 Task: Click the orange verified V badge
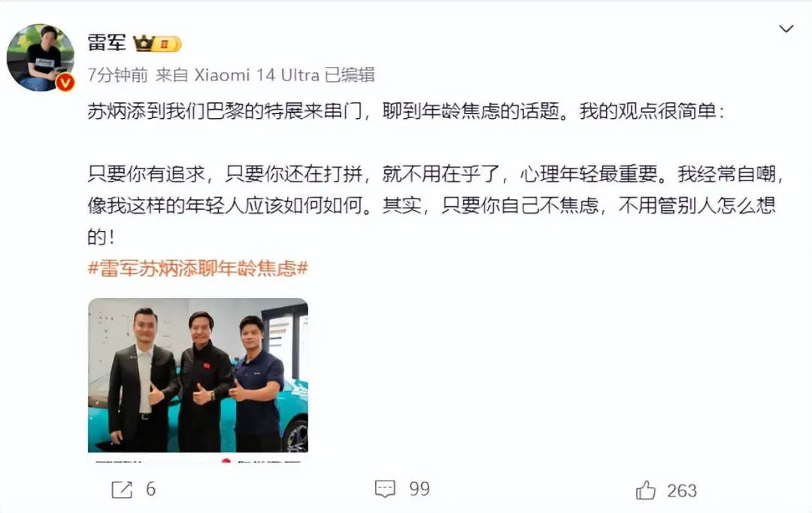[x=65, y=82]
